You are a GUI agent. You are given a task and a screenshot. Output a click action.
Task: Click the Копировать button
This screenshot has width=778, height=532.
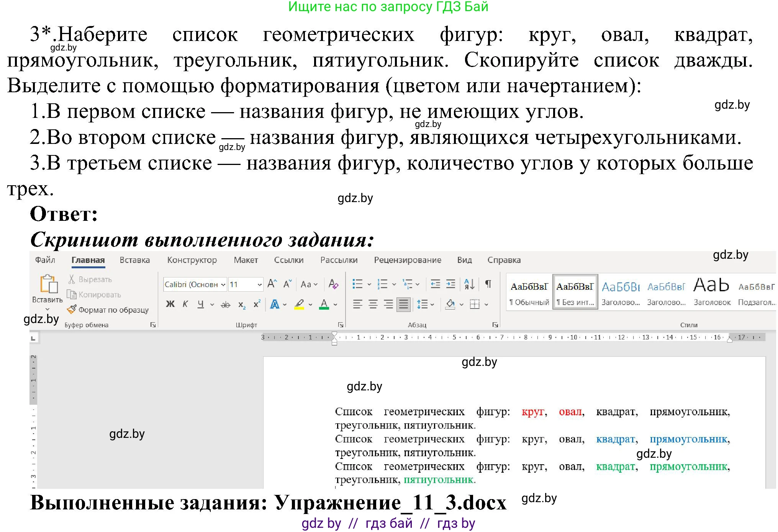pyautogui.click(x=96, y=295)
